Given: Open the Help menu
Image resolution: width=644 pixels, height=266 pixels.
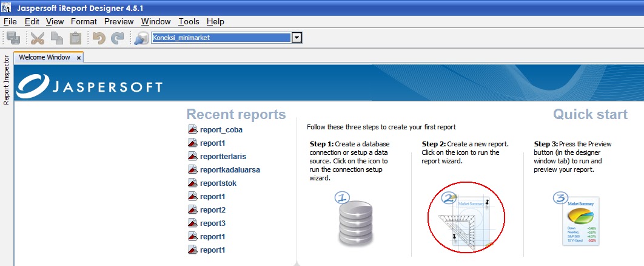Looking at the screenshot, I should click(x=215, y=22).
